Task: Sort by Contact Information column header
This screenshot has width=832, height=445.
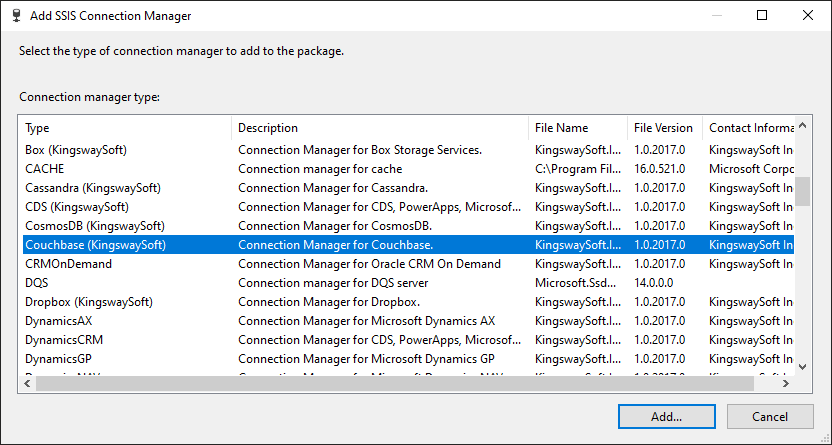Action: pos(749,128)
